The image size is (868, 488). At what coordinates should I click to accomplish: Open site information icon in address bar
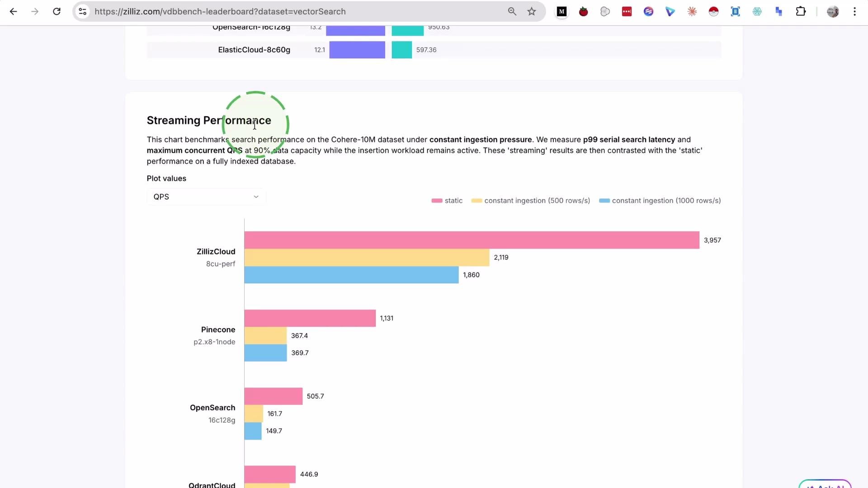82,12
